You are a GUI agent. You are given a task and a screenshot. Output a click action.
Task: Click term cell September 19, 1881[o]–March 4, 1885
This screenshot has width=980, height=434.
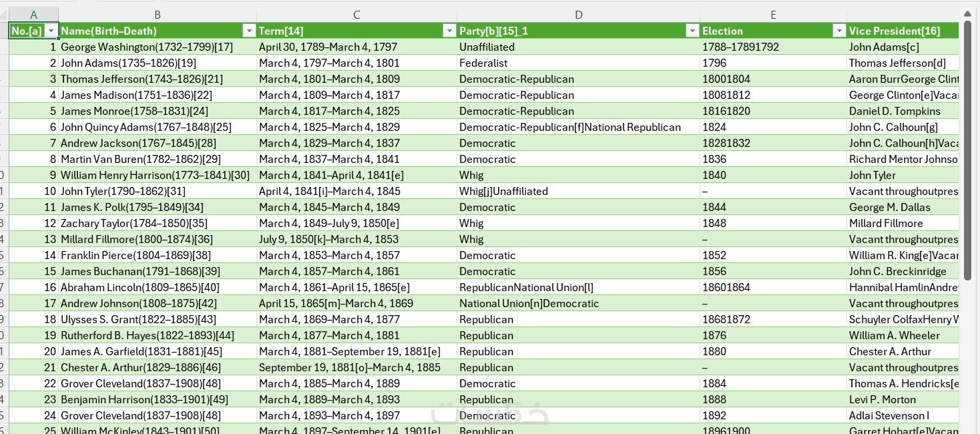(x=356, y=367)
